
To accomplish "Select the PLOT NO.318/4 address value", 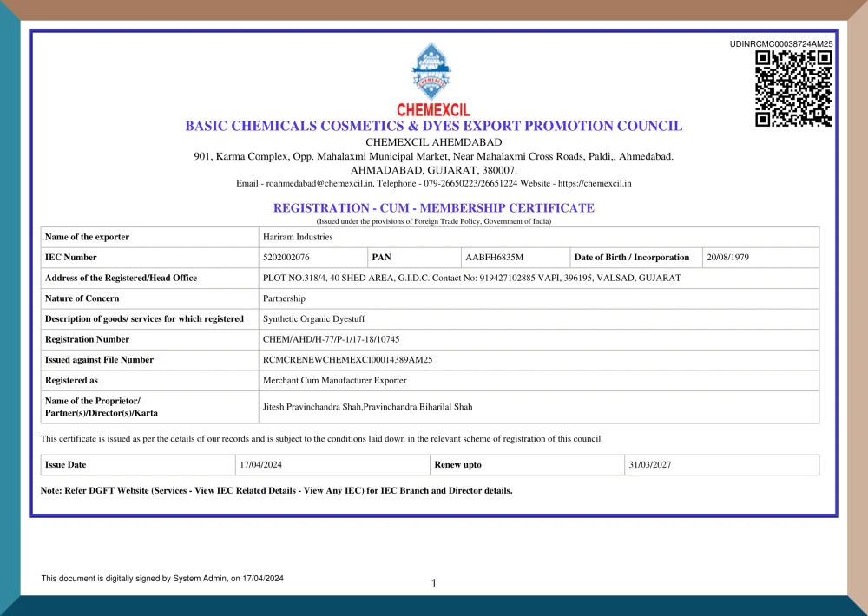I will point(471,278).
